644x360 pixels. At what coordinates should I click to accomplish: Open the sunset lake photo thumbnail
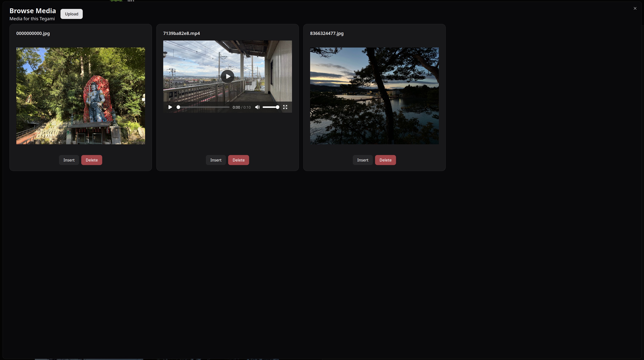pyautogui.click(x=374, y=96)
